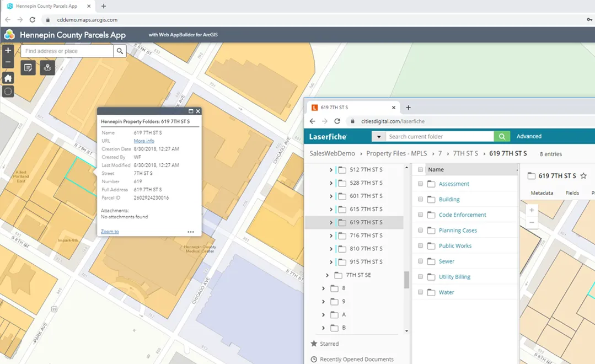Viewport: 595px width, 364px height.
Task: Expand the 601 7TH ST S tree folder
Action: click(331, 196)
